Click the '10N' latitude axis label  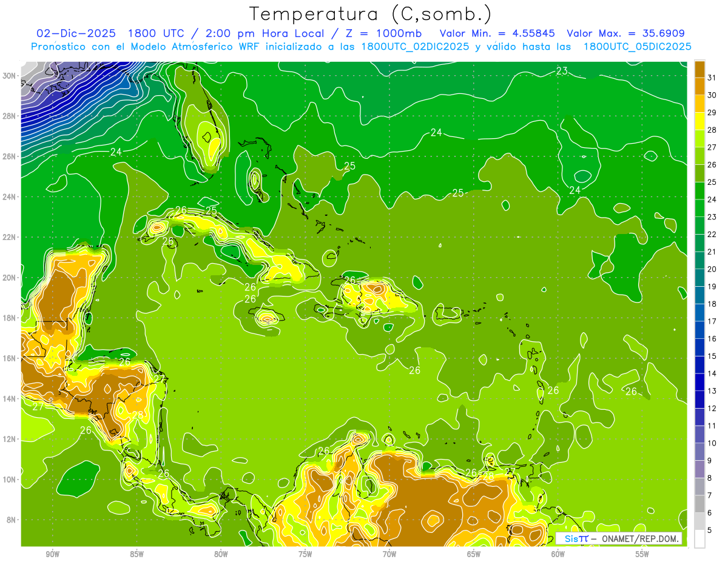pyautogui.click(x=10, y=480)
